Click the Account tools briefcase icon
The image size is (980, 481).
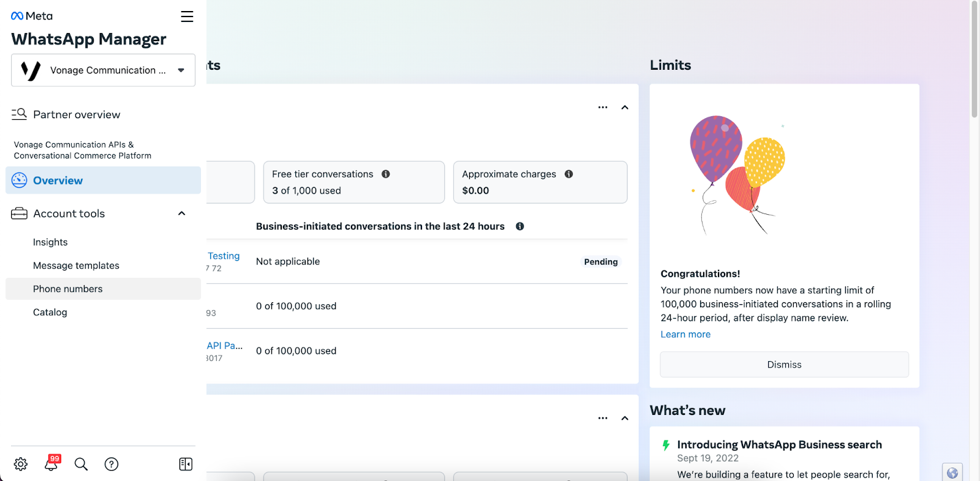click(x=19, y=213)
